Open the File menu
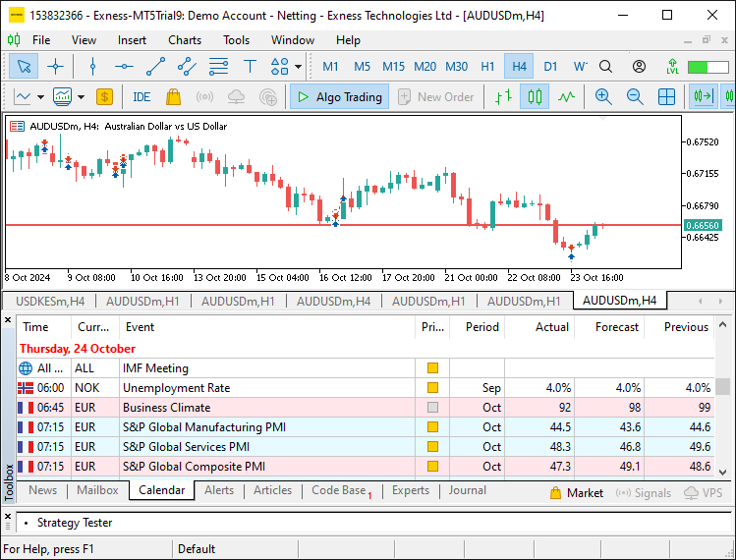 coord(41,40)
